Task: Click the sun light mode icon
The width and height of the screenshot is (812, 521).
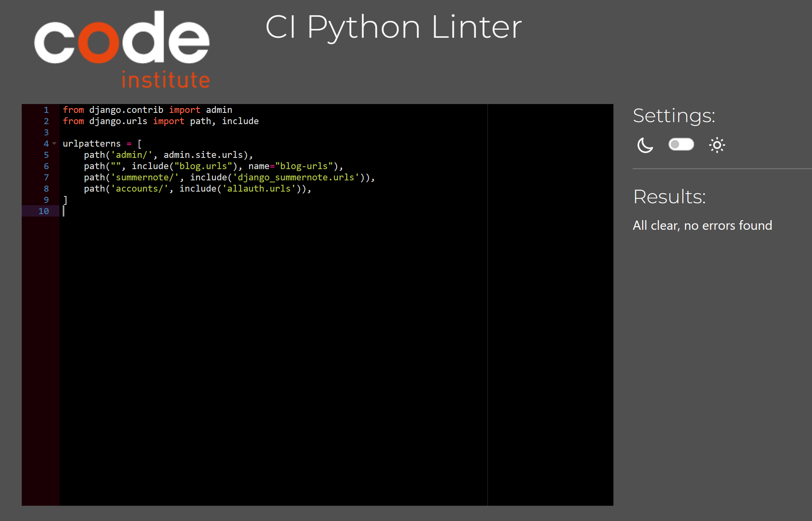Action: click(x=717, y=145)
